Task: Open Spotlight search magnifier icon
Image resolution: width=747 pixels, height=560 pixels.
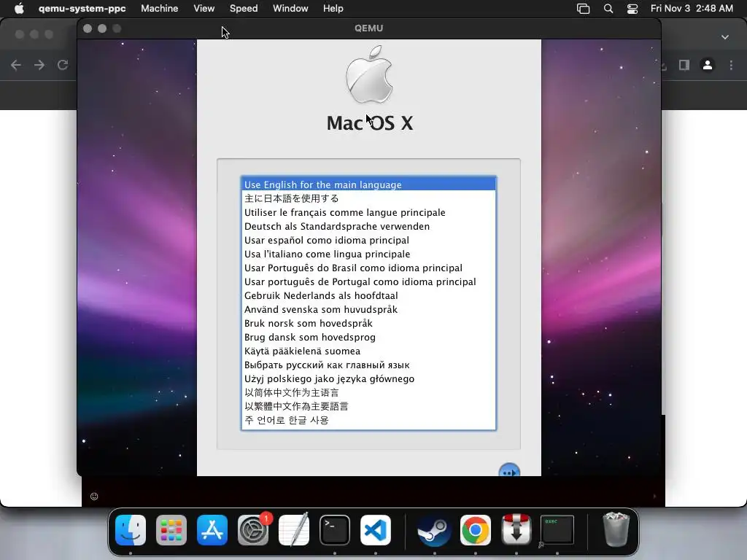Action: (608, 9)
